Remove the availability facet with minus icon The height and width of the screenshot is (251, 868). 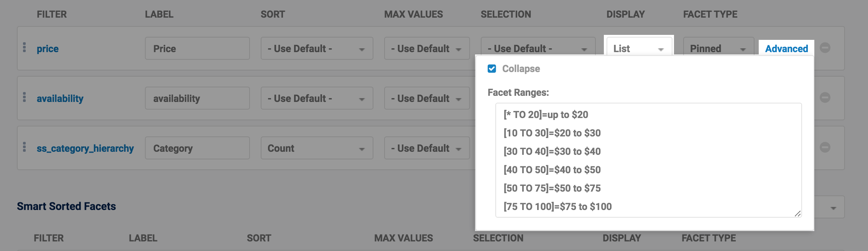825,98
